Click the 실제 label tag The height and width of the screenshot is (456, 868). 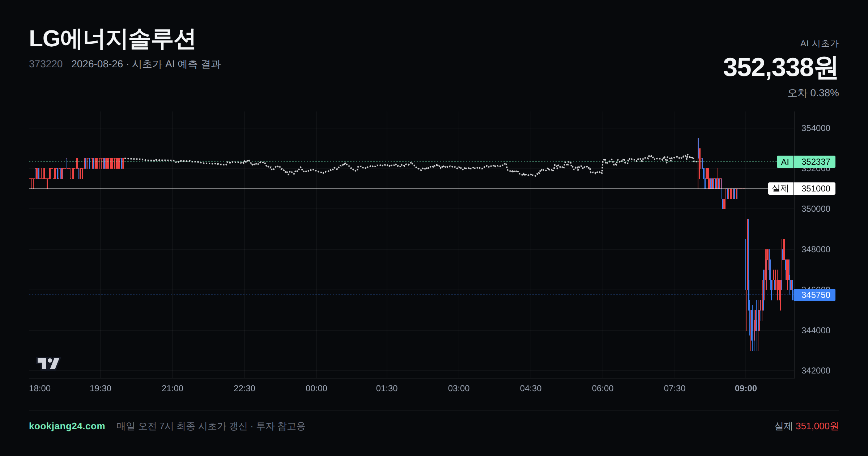coord(780,189)
